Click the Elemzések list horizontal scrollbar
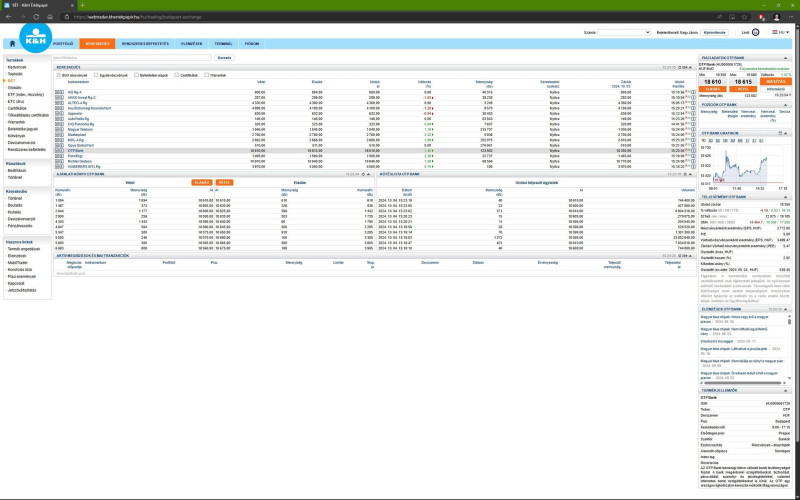The width and height of the screenshot is (800, 500). click(x=742, y=383)
